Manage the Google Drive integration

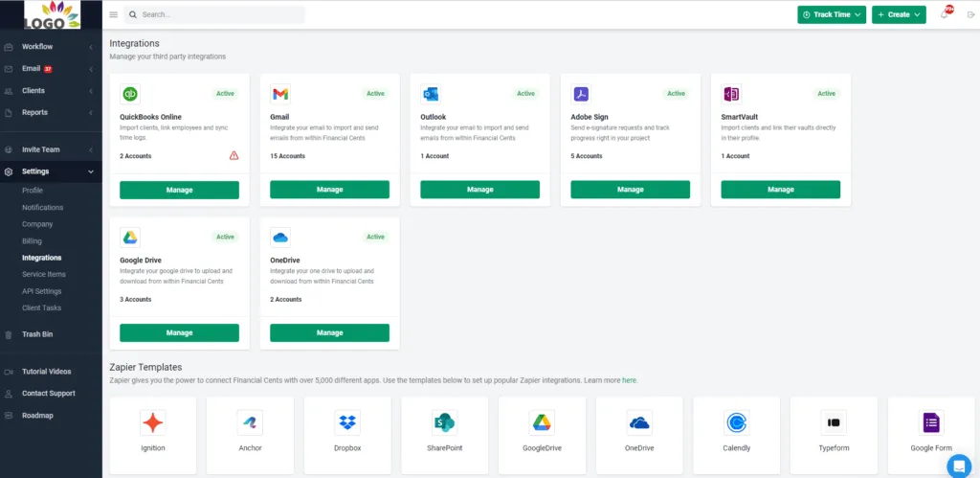coord(179,332)
